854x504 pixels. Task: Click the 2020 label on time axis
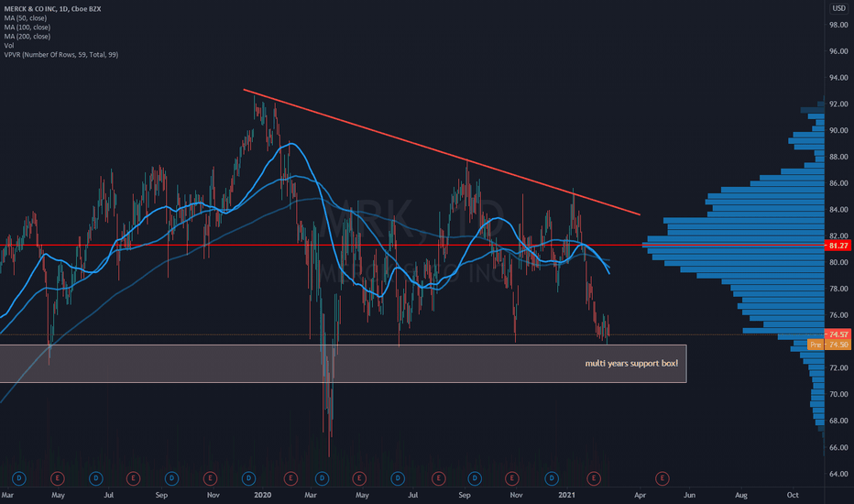pos(262,495)
